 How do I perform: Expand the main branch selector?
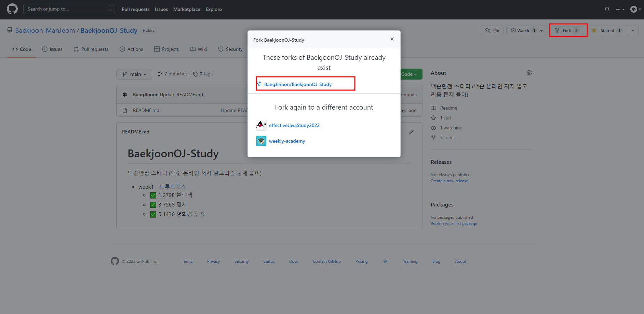[x=134, y=74]
